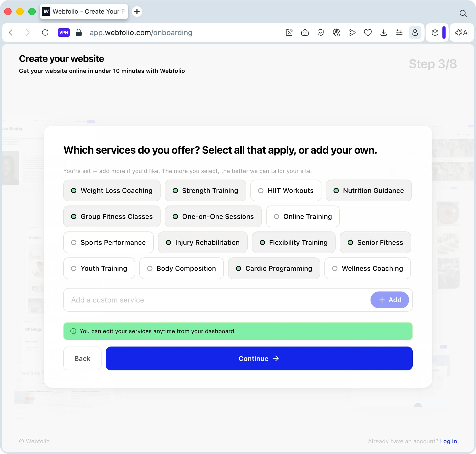Open the Log in link
476x454 pixels.
pos(448,441)
